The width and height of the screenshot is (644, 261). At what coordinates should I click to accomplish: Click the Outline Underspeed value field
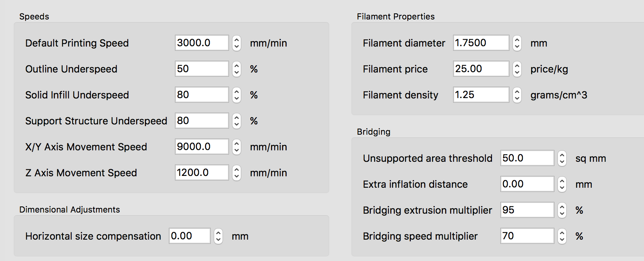pos(202,69)
